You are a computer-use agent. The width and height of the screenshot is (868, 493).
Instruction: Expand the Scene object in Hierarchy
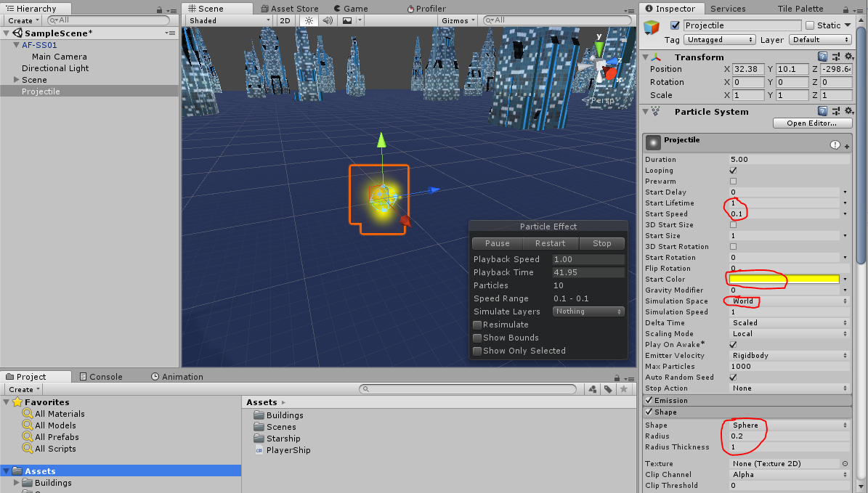pos(17,80)
